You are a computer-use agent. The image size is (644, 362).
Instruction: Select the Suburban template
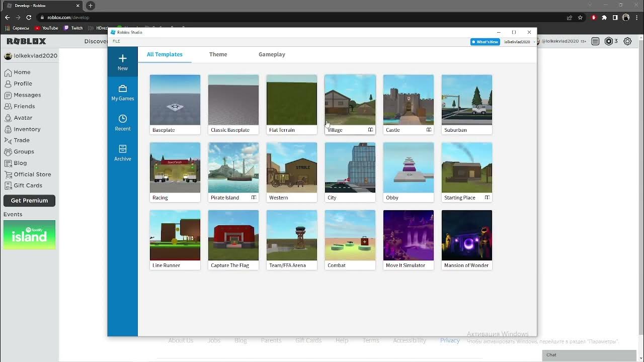pyautogui.click(x=467, y=105)
